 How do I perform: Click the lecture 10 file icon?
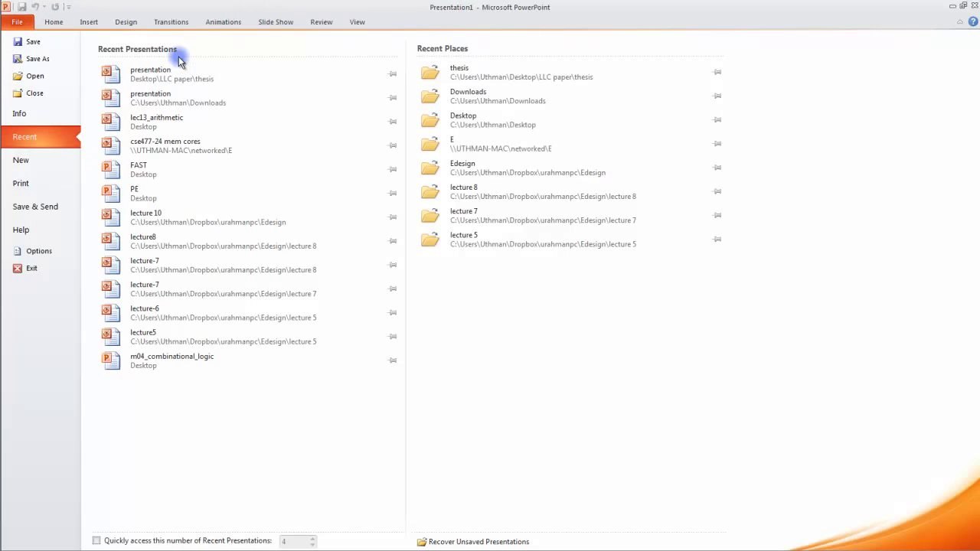tap(111, 217)
